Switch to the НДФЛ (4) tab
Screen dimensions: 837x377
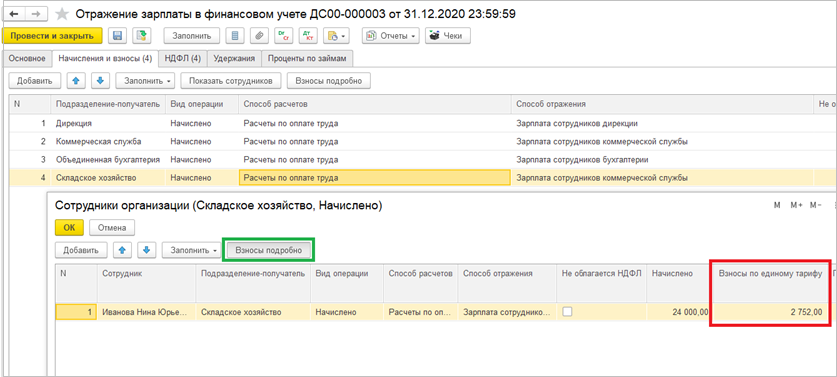[x=183, y=58]
